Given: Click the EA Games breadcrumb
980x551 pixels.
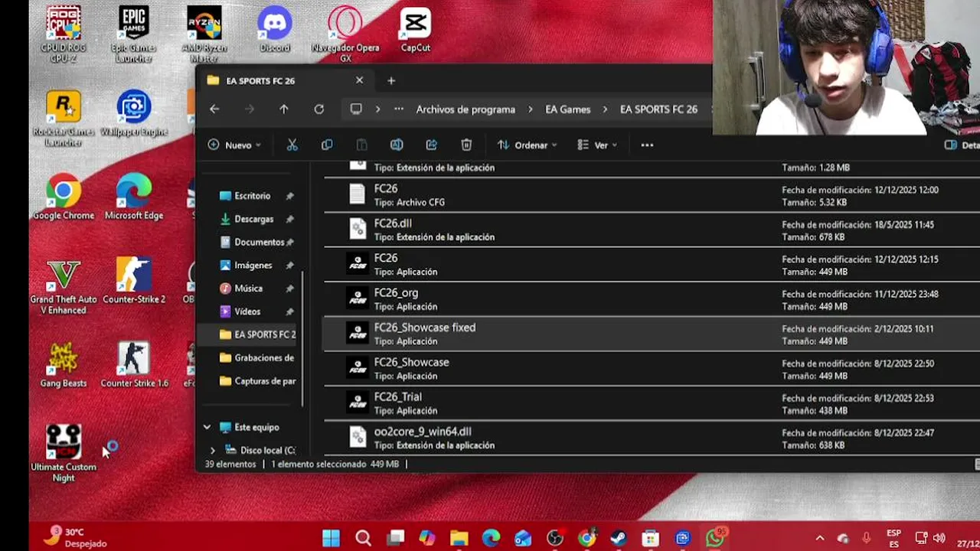Looking at the screenshot, I should click(x=568, y=109).
